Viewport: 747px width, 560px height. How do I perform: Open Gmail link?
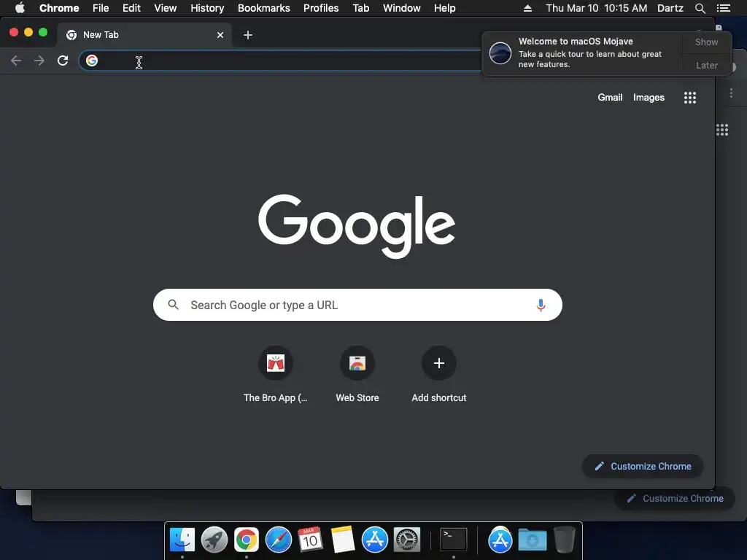(x=610, y=97)
